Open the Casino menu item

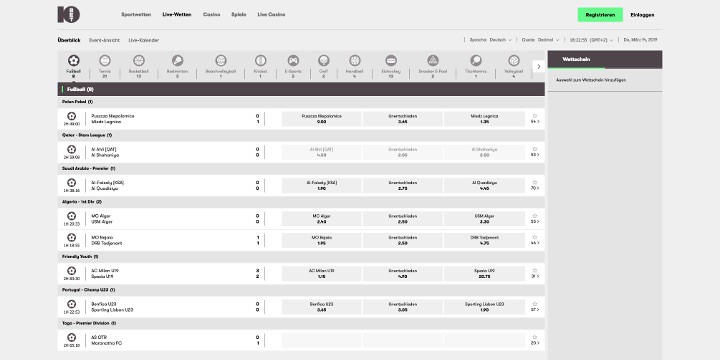pos(211,15)
